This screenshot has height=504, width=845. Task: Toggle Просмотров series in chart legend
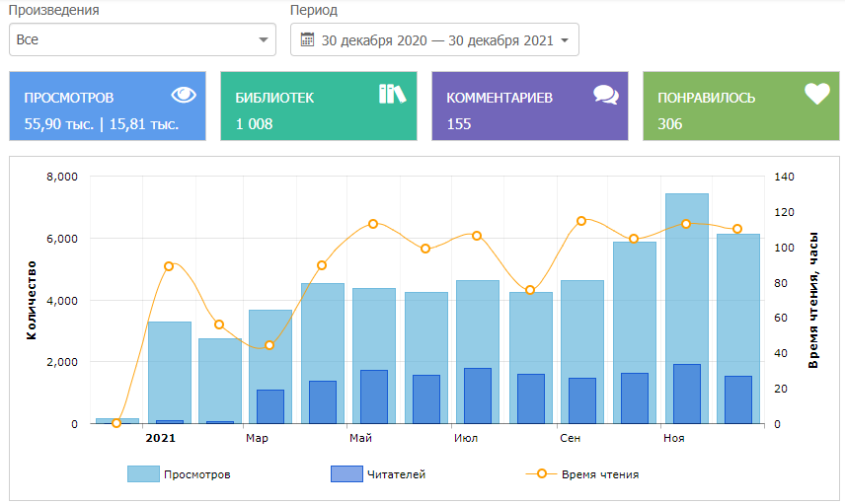pyautogui.click(x=196, y=474)
